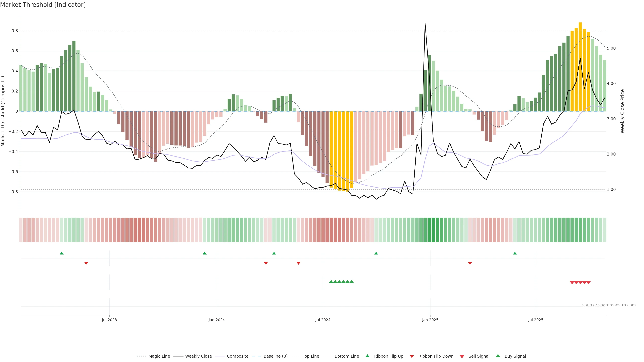Click Baseline (0) legend entry
Viewport: 644px width, 362px height.
[276, 356]
